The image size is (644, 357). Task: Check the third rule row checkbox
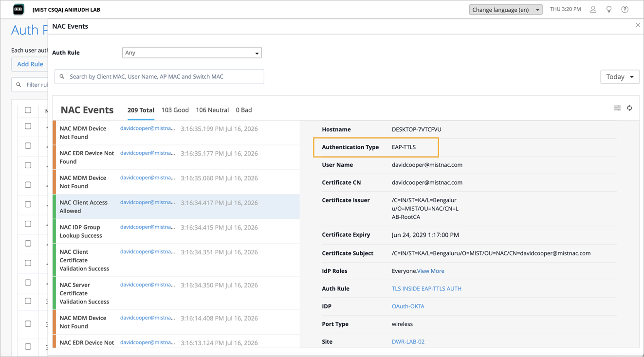pos(28,165)
